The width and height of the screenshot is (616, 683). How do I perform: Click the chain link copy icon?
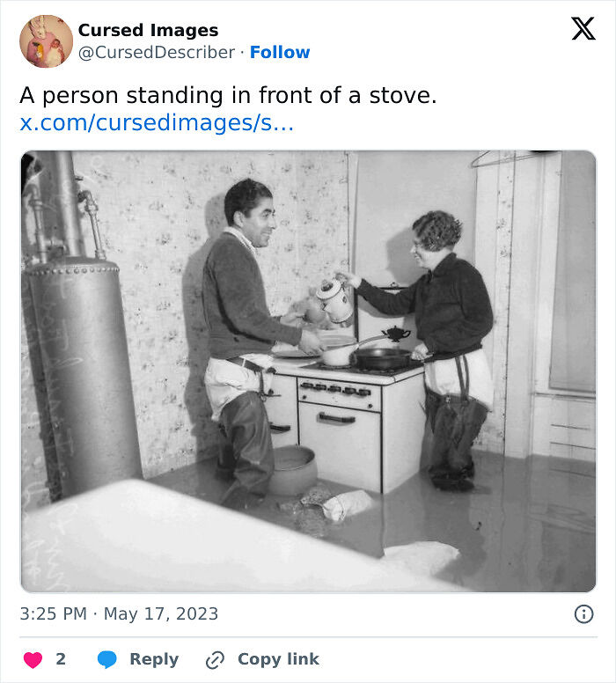pos(215,659)
